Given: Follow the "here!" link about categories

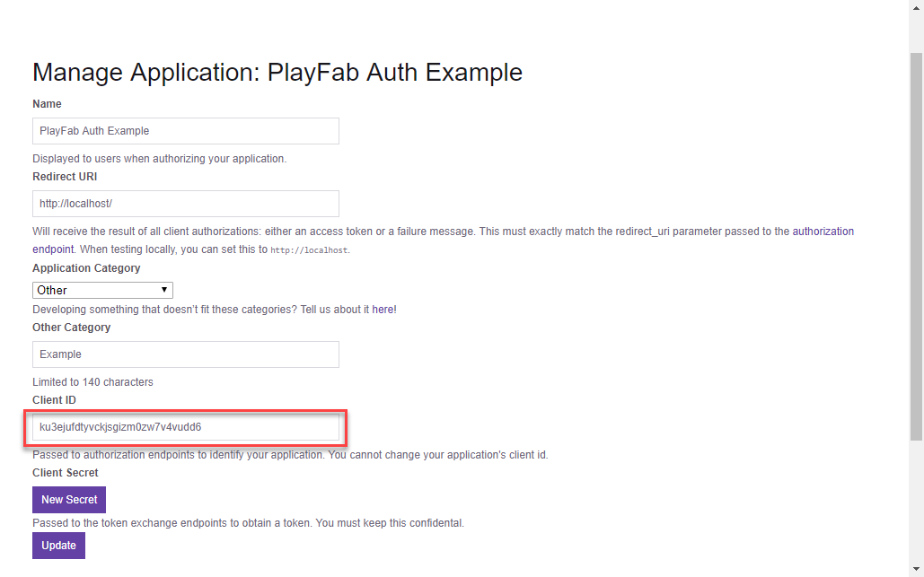Looking at the screenshot, I should [x=383, y=309].
